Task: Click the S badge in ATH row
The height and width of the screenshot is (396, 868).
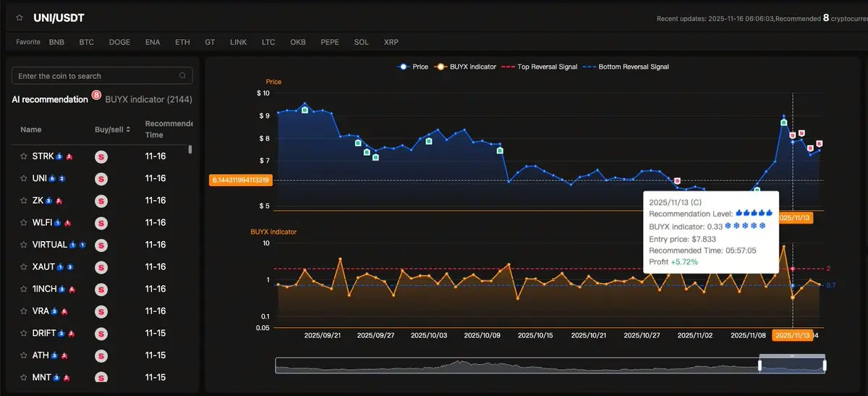Action: (101, 355)
